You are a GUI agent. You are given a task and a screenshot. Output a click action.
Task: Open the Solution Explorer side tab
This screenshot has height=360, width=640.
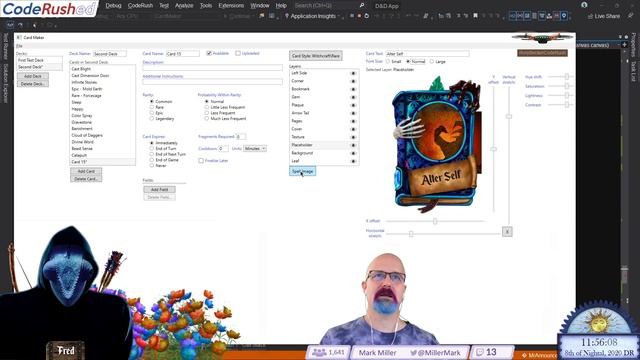click(x=6, y=83)
